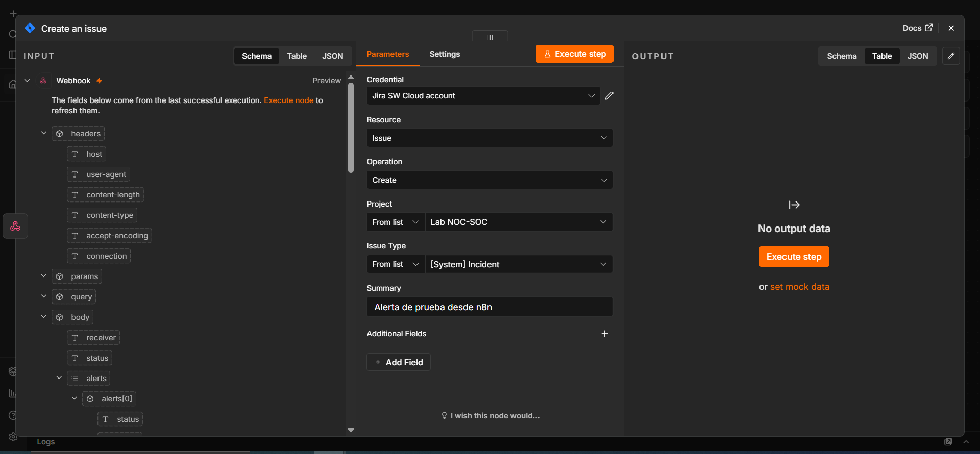The width and height of the screenshot is (980, 454).
Task: Click the scrollbar up arrow in input panel
Action: (x=351, y=77)
